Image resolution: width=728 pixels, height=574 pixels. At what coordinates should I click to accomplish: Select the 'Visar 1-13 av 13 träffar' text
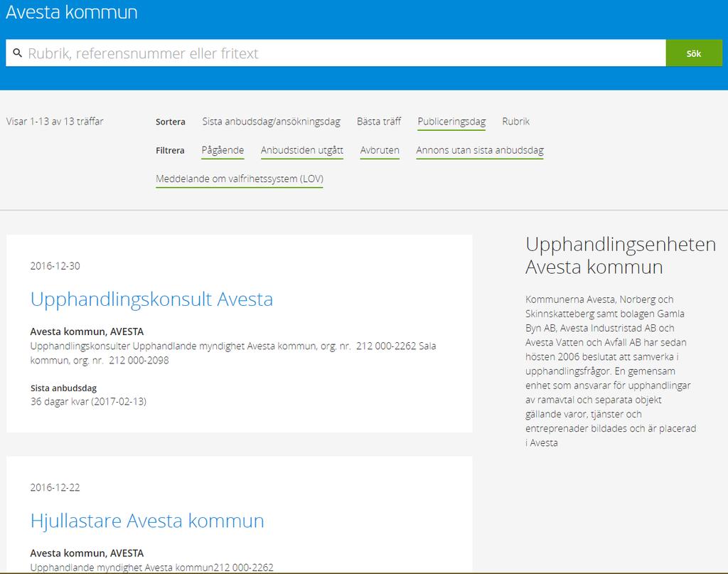pos(55,122)
